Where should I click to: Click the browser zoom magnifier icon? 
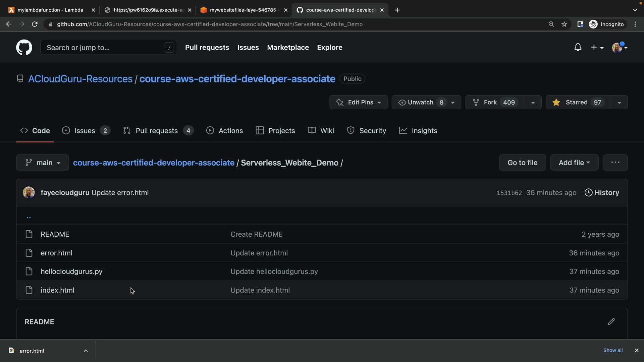(551, 24)
